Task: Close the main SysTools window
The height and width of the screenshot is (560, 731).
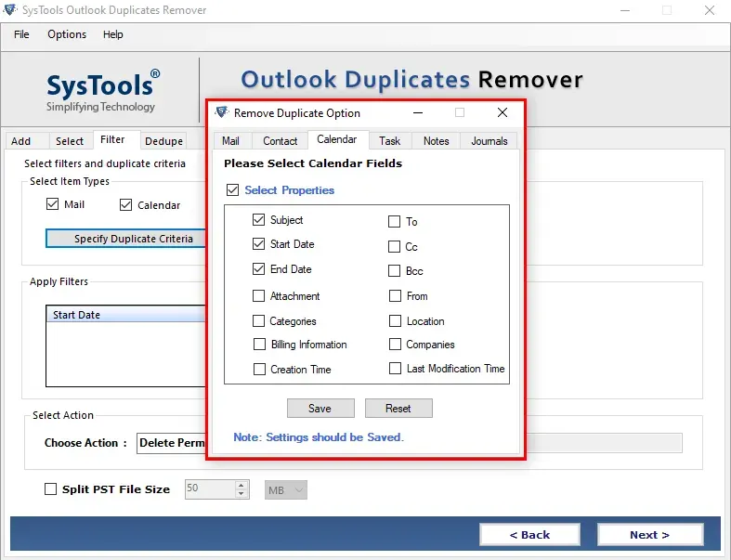Action: click(x=709, y=10)
